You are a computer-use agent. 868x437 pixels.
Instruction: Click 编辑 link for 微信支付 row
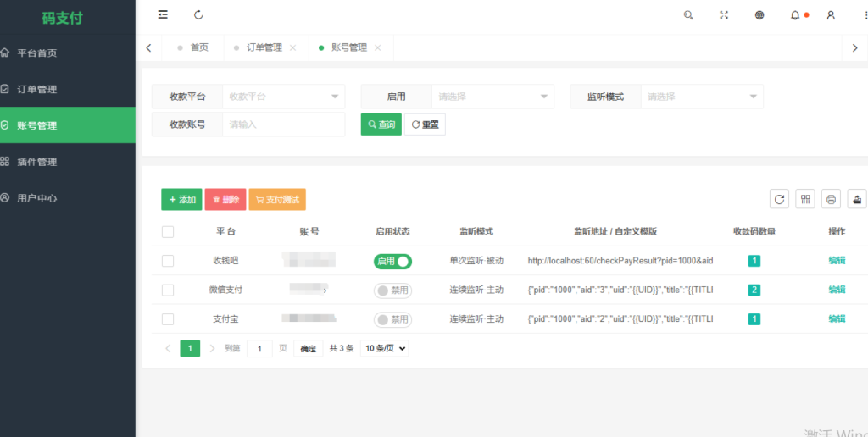pos(837,290)
